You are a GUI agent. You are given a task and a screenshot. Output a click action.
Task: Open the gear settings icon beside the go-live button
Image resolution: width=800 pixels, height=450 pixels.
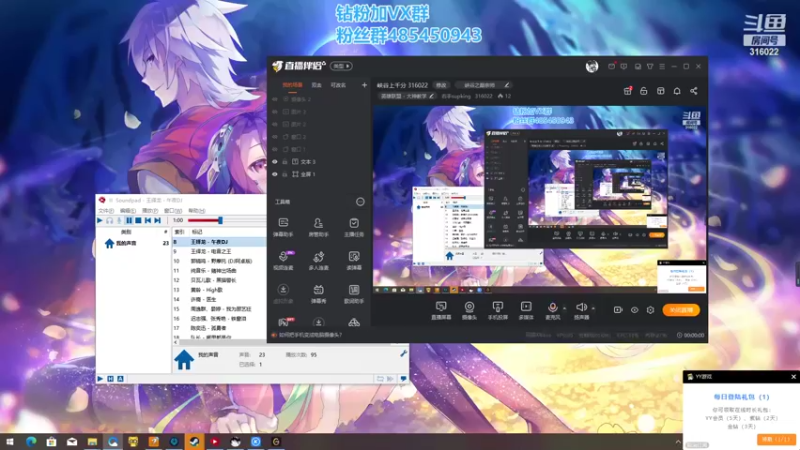pyautogui.click(x=651, y=310)
